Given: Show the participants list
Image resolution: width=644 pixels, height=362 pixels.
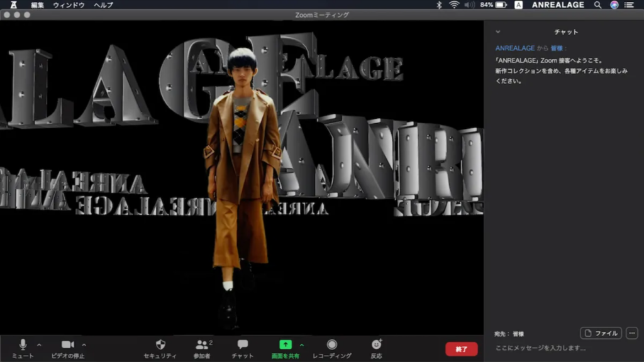Looking at the screenshot, I should [x=202, y=349].
